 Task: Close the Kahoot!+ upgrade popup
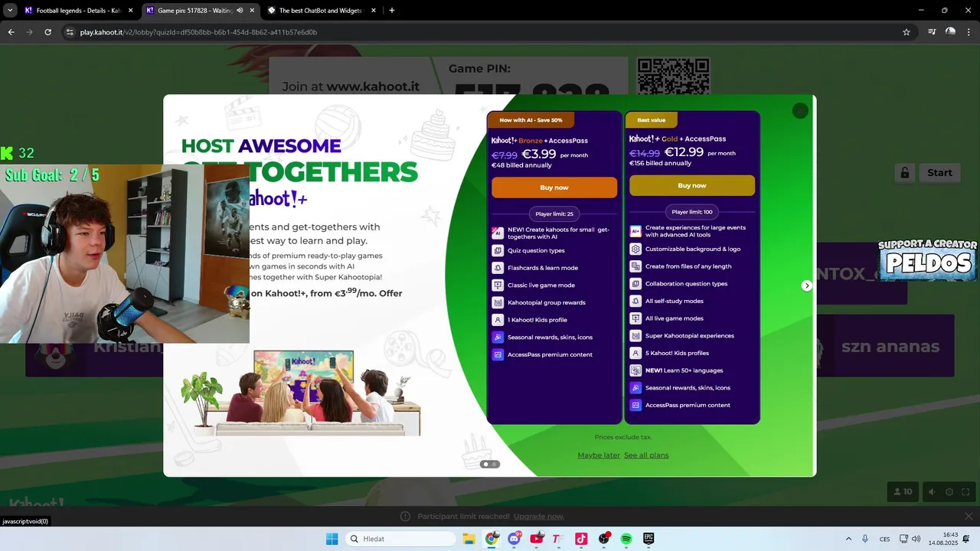[800, 111]
